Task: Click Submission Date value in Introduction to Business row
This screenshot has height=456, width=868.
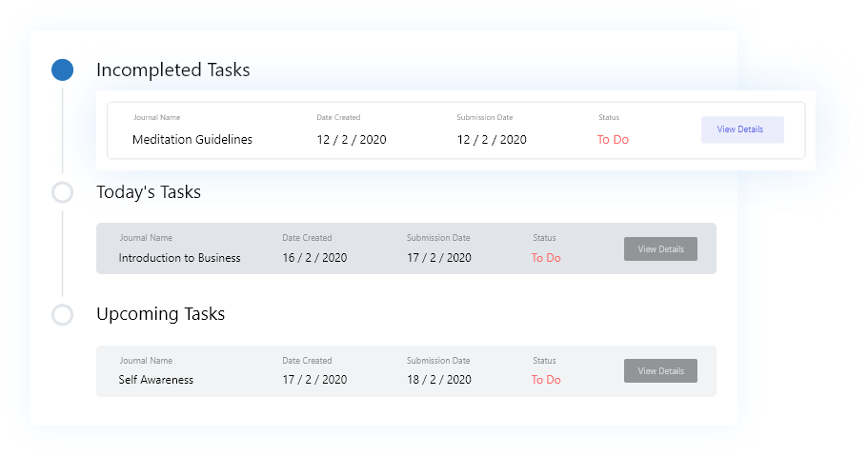Action: coord(438,258)
